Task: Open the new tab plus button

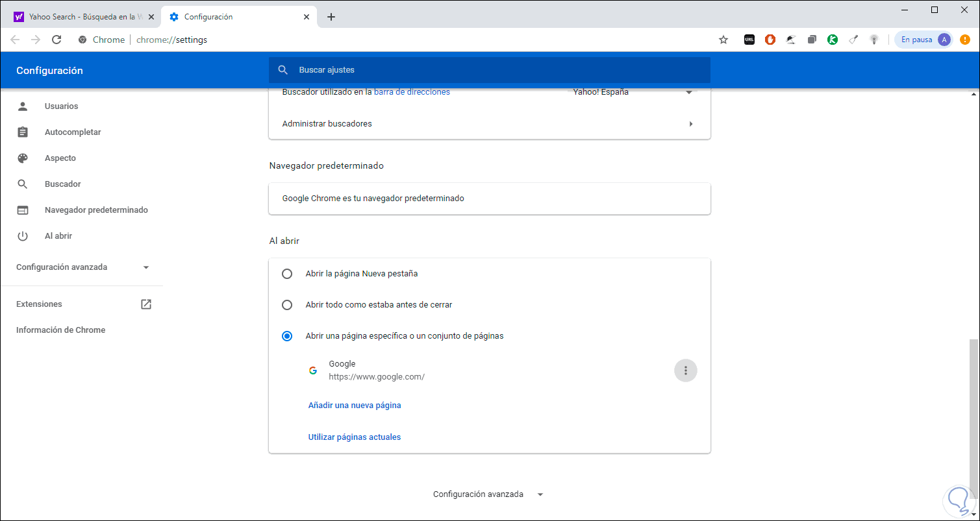Action: coord(331,17)
